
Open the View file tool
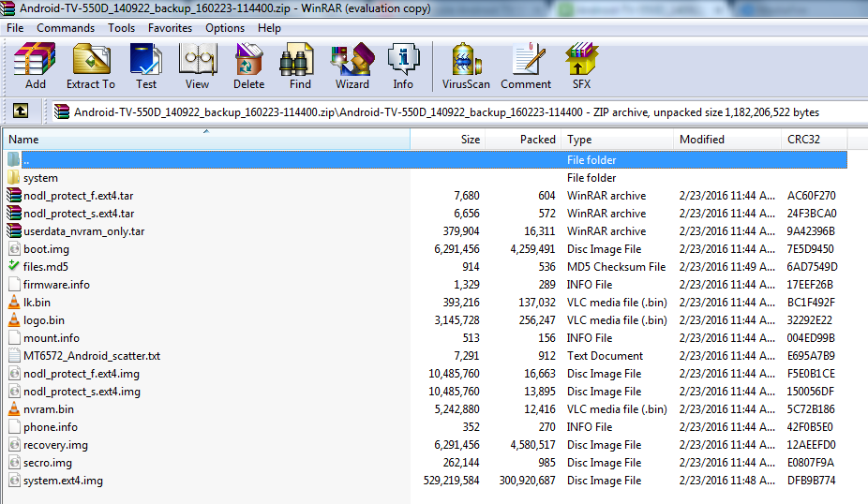[x=197, y=67]
